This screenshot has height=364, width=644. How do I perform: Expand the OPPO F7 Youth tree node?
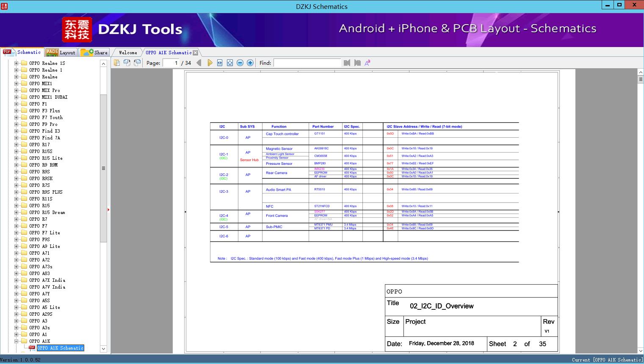pyautogui.click(x=16, y=117)
